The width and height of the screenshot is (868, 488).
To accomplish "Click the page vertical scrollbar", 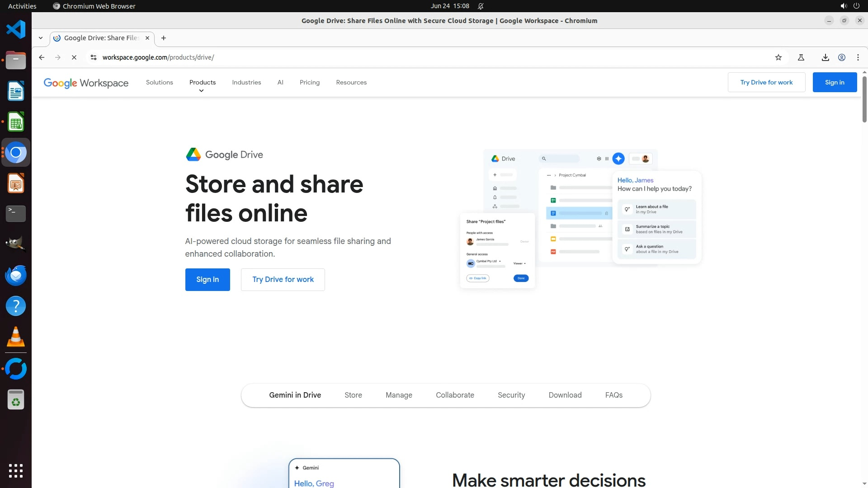I will [864, 99].
